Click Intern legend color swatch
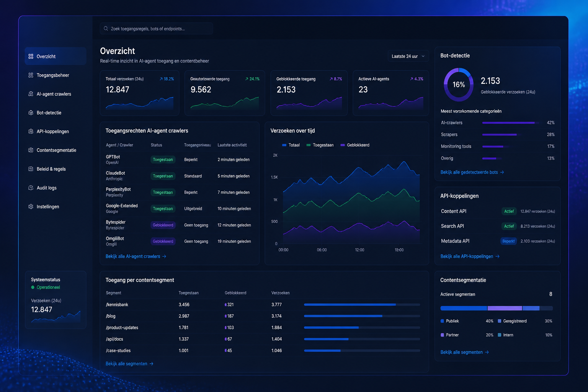Image resolution: width=588 pixels, height=392 pixels. [499, 335]
